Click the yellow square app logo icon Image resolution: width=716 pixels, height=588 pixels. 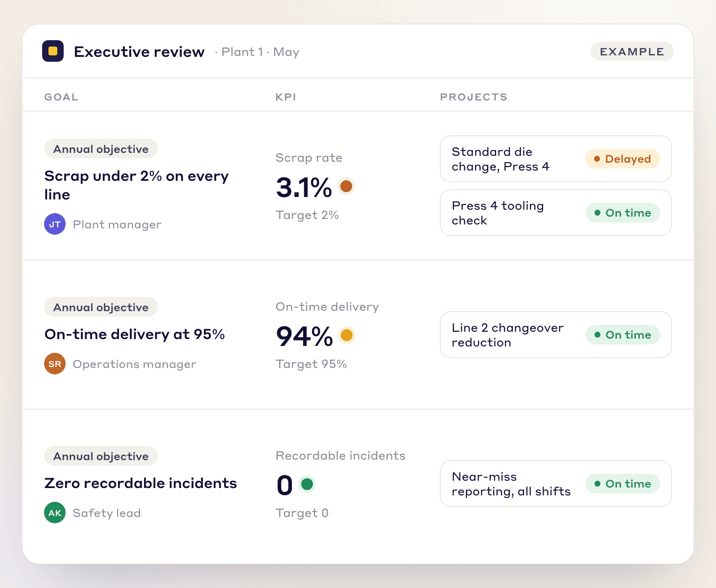tap(53, 51)
